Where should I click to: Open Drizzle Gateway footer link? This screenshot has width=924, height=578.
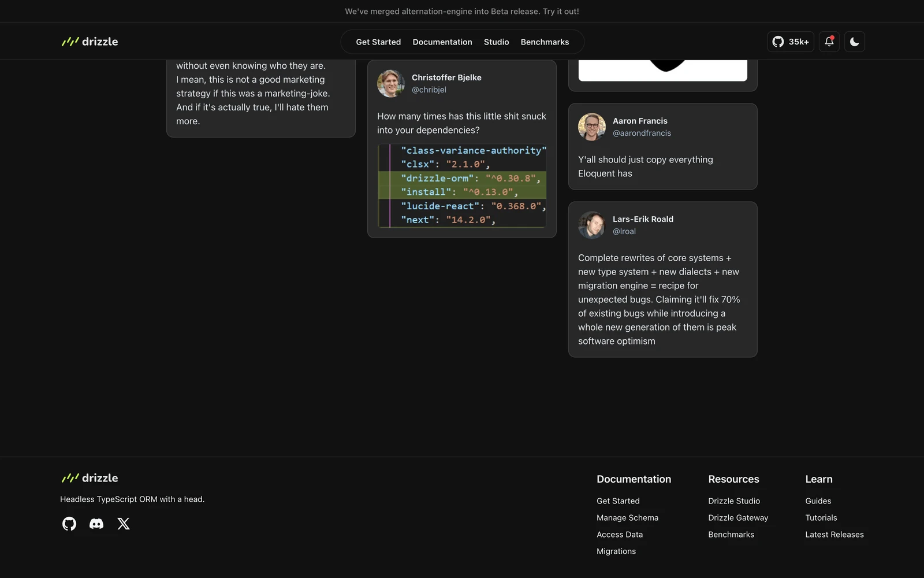pos(738,518)
